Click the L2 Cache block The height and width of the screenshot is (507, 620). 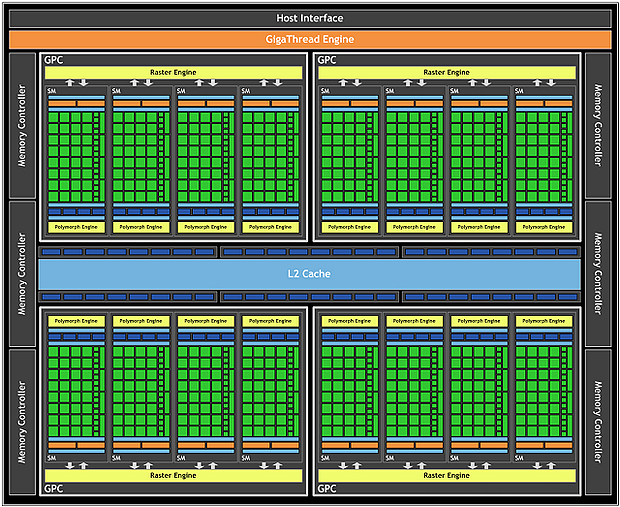tap(310, 274)
